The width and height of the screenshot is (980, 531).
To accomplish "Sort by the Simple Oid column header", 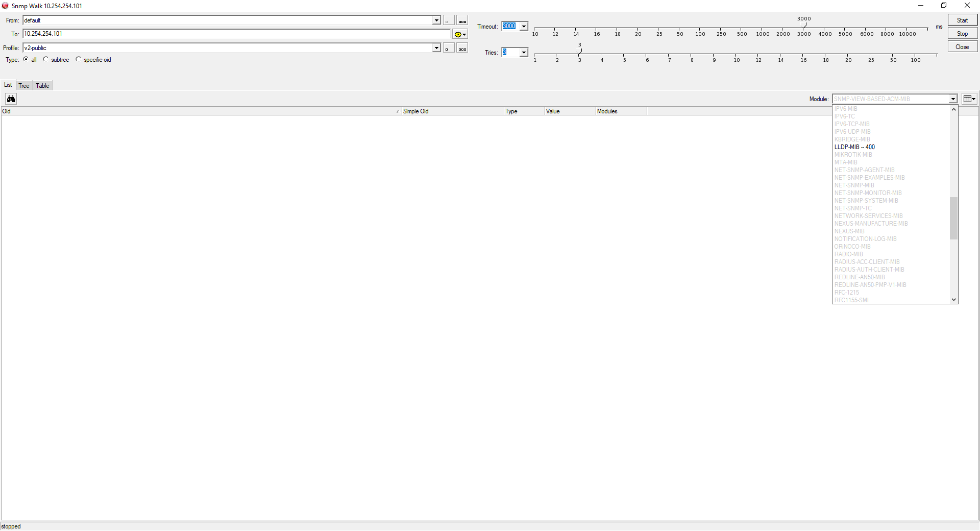I will tap(453, 111).
